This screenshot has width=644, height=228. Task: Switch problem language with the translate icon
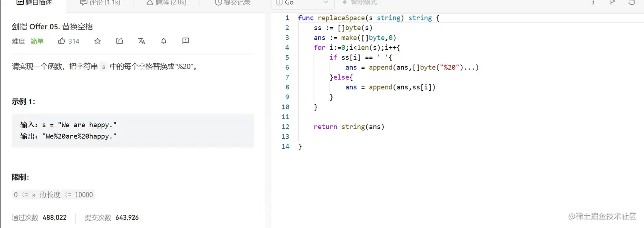142,41
